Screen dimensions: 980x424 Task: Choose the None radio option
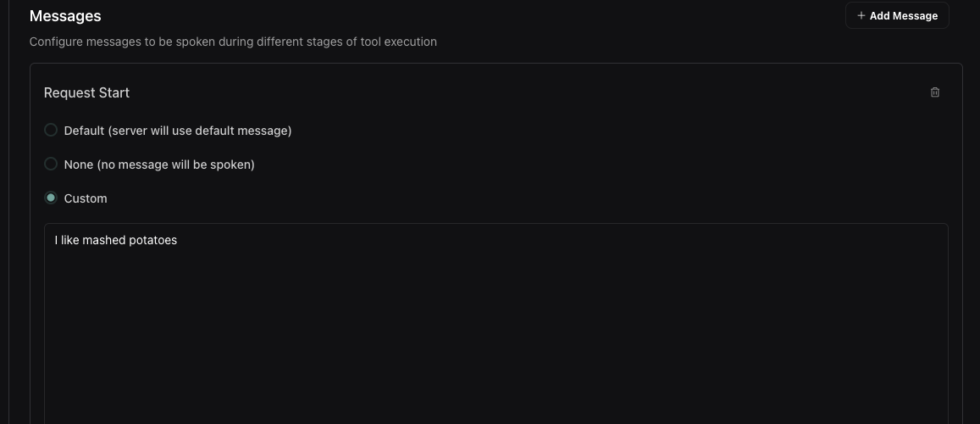point(51,165)
